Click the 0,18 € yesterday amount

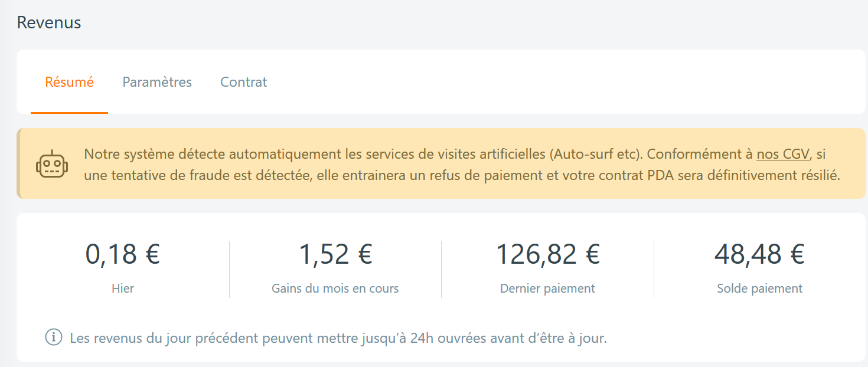[123, 254]
